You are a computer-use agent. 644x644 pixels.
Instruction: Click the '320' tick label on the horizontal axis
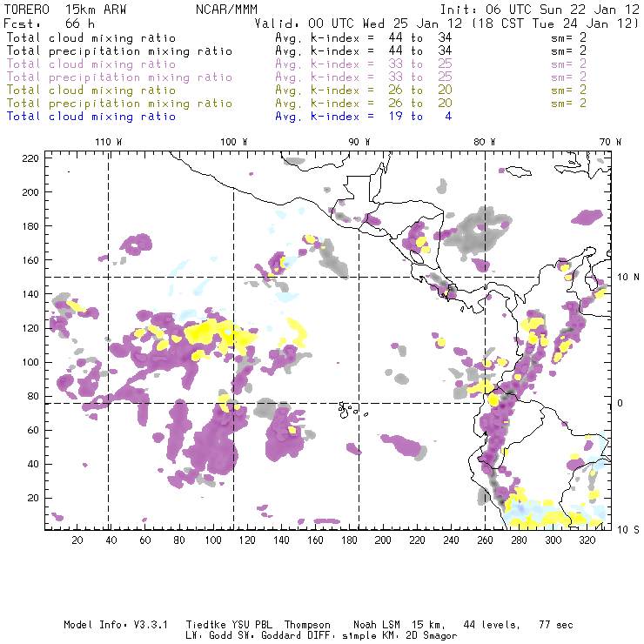(x=587, y=540)
